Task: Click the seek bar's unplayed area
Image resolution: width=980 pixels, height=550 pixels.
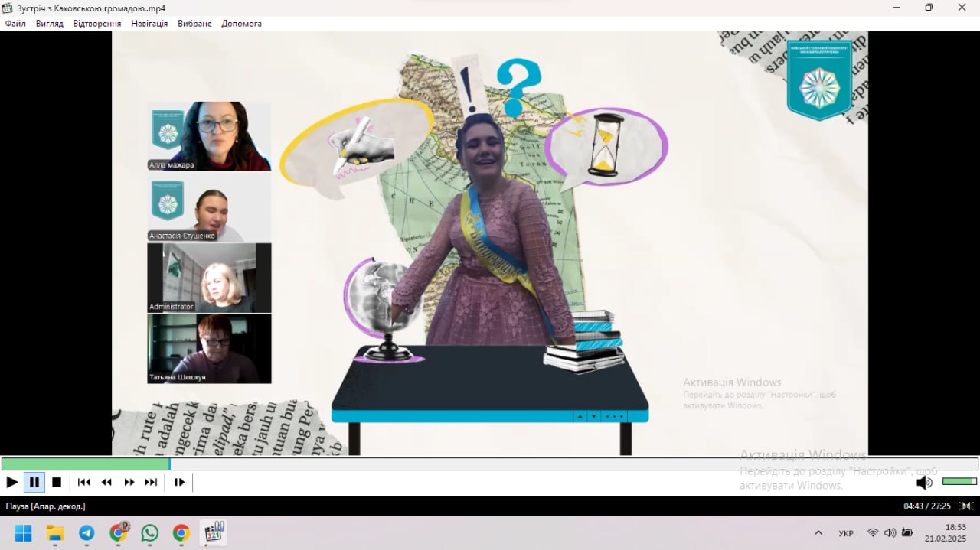Action: pos(574,464)
